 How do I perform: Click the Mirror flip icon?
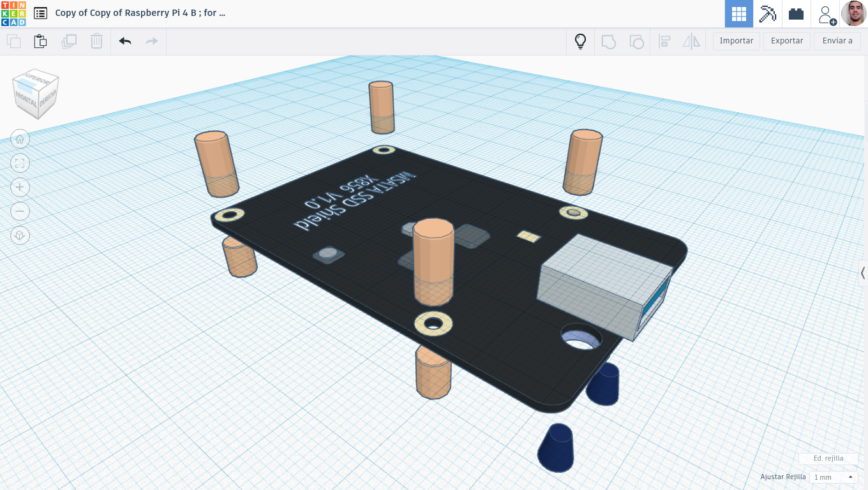pos(692,41)
